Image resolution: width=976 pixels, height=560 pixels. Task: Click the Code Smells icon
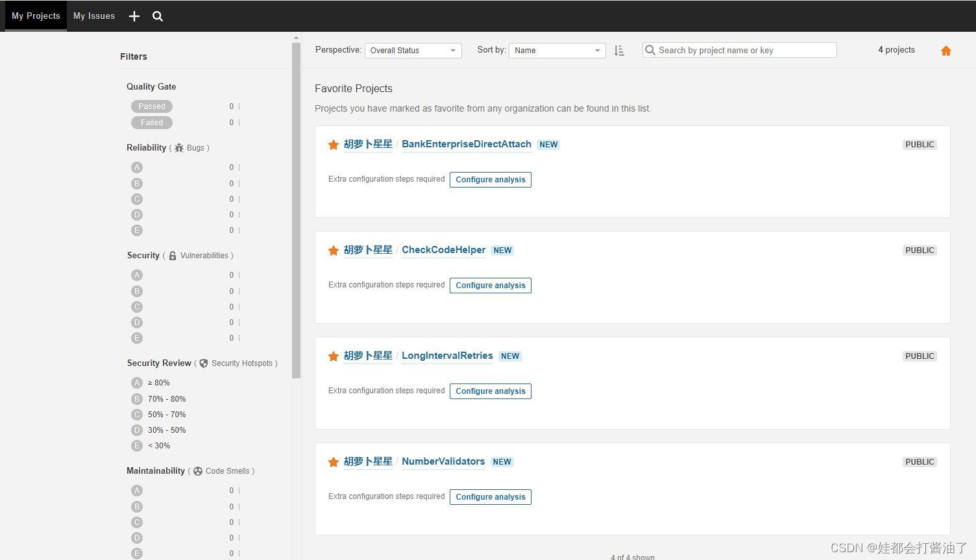pyautogui.click(x=198, y=471)
